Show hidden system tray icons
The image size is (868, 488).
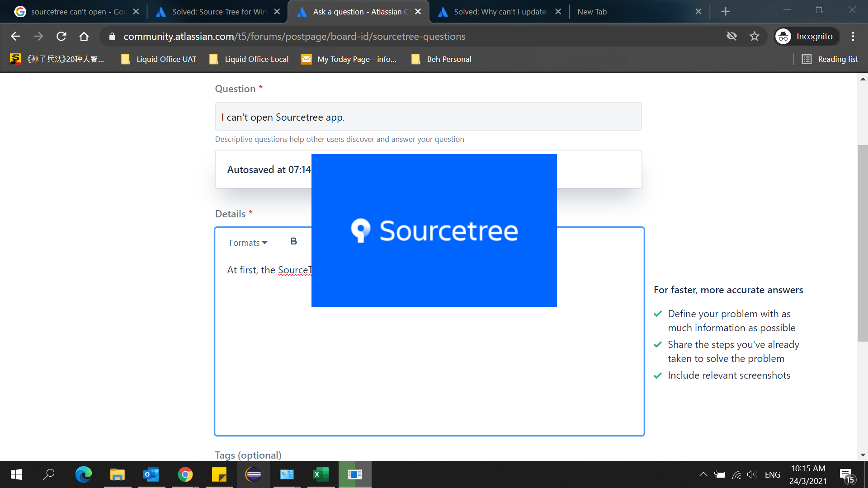[703, 474]
